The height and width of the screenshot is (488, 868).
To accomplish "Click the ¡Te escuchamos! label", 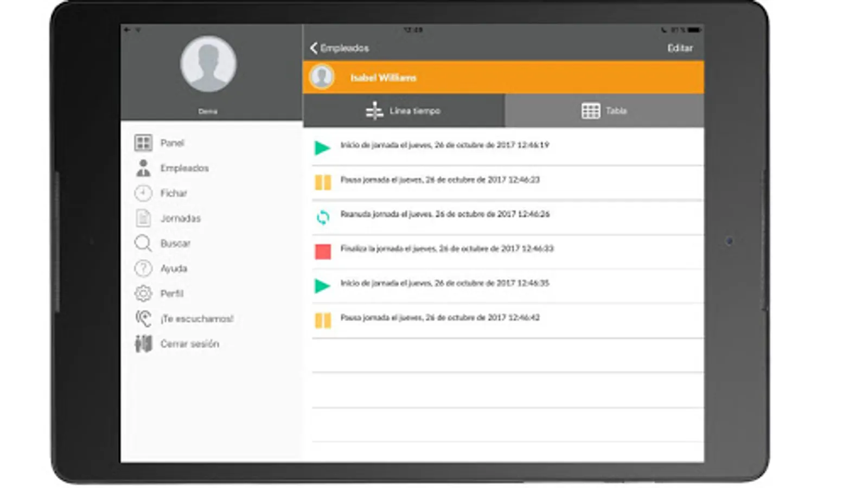I will [197, 319].
